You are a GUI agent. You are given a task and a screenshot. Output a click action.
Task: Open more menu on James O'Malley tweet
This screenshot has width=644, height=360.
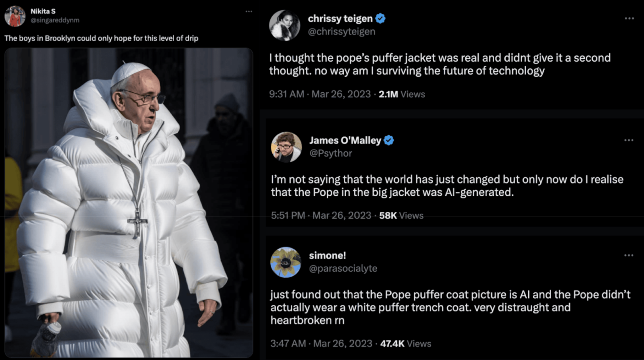pyautogui.click(x=629, y=140)
